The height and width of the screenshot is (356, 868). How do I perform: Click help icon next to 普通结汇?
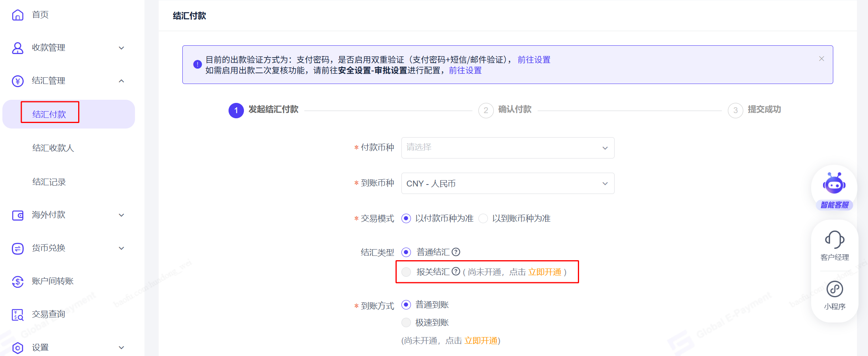point(456,252)
